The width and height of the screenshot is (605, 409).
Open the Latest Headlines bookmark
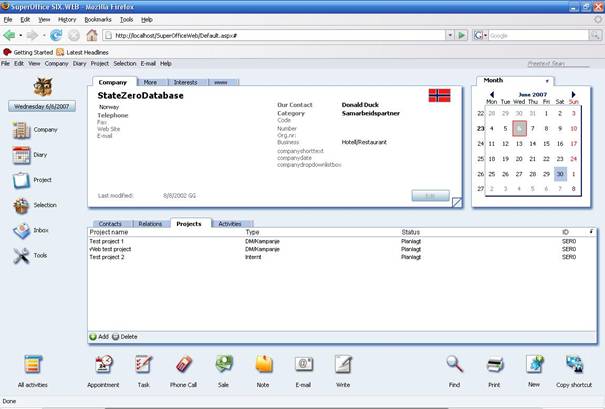(x=82, y=52)
